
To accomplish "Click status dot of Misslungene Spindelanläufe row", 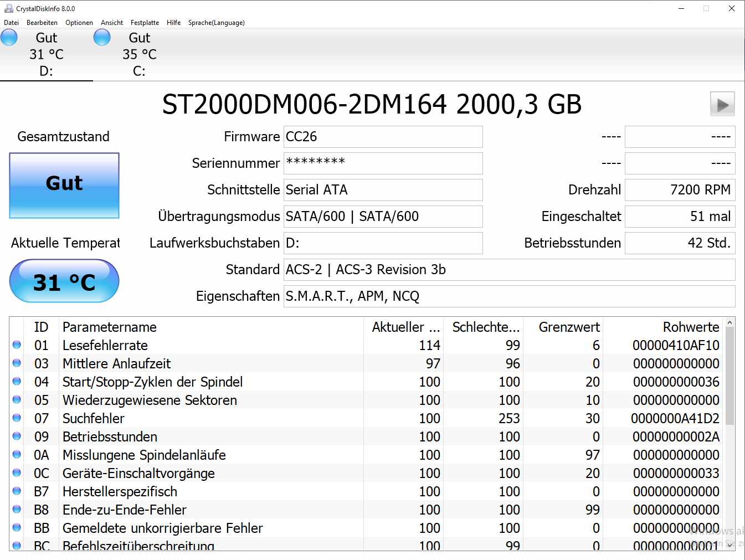I will [x=17, y=454].
